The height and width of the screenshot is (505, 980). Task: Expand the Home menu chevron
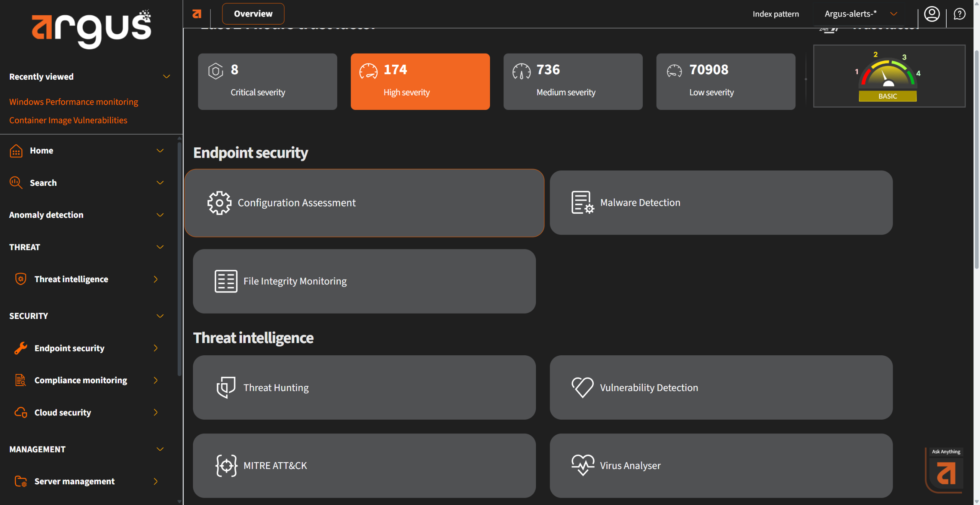tap(160, 150)
